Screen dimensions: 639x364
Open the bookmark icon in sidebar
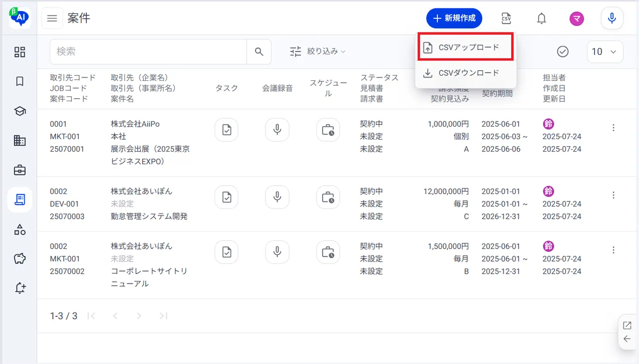[x=20, y=82]
